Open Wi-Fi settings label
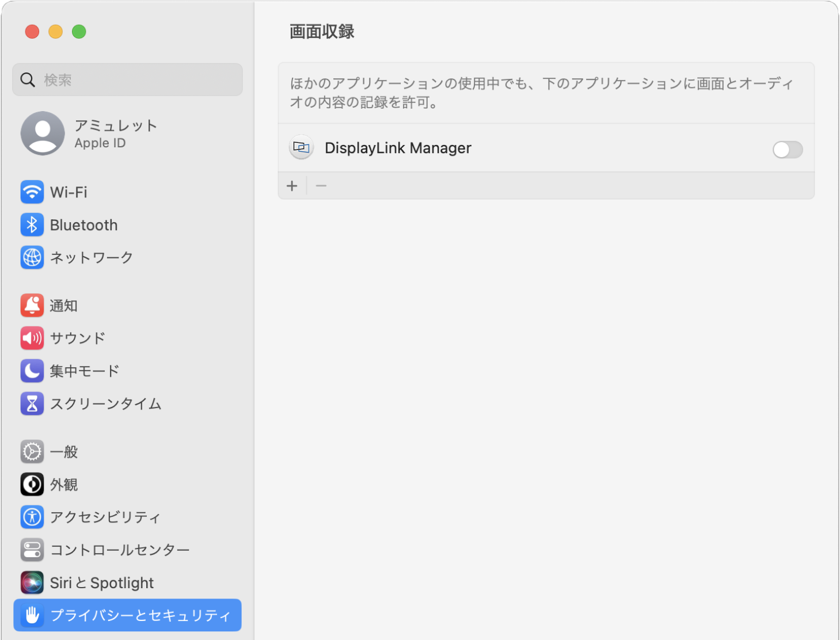 pyautogui.click(x=69, y=192)
